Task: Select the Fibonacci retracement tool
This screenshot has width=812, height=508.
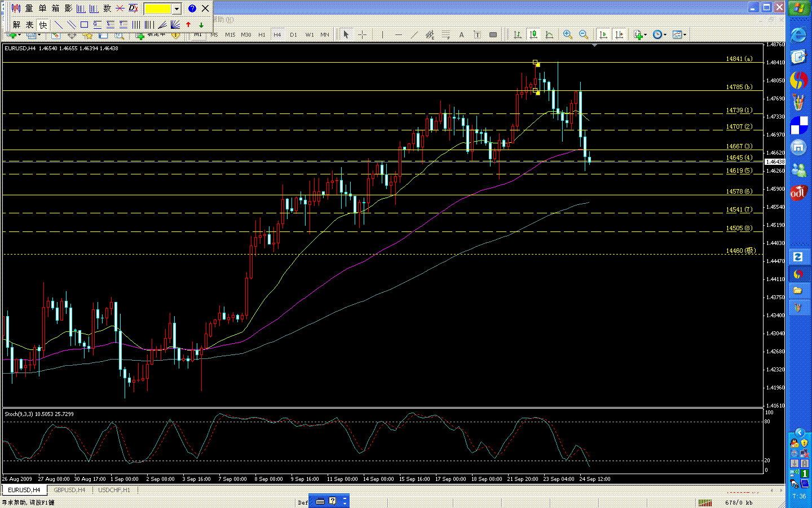Action: [x=446, y=35]
